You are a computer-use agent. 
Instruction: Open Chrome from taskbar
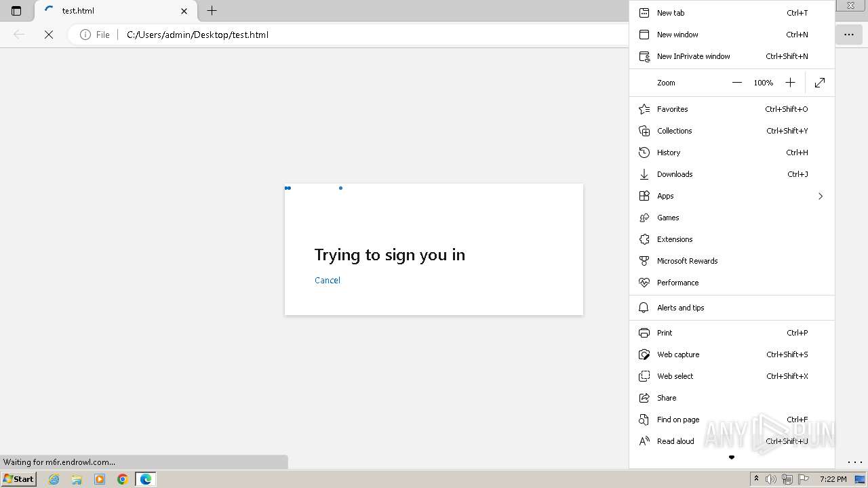click(x=123, y=479)
